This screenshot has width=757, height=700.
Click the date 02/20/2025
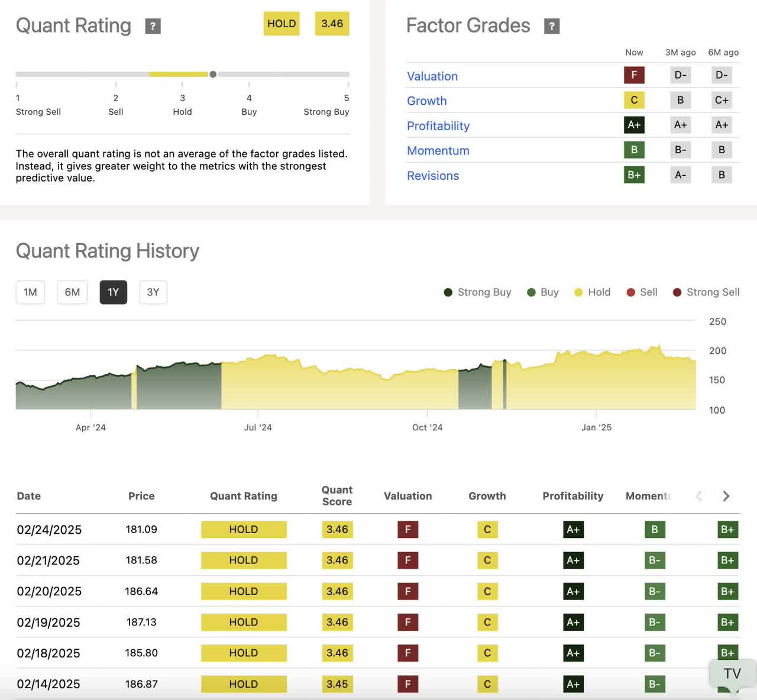pyautogui.click(x=49, y=591)
